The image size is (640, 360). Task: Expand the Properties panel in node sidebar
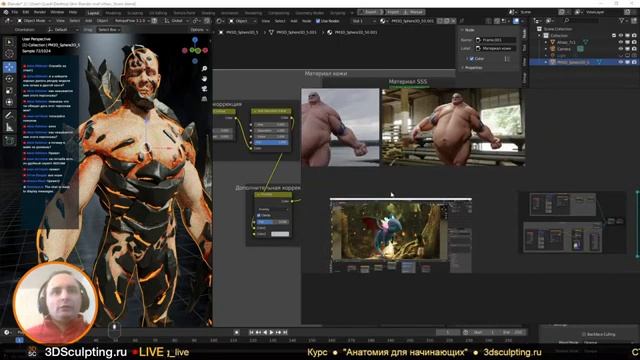pos(472,68)
